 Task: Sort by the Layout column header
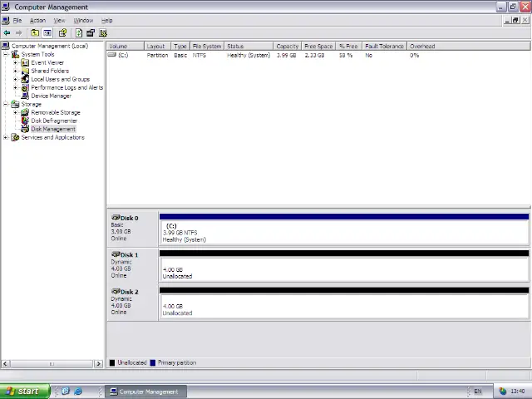tap(157, 47)
